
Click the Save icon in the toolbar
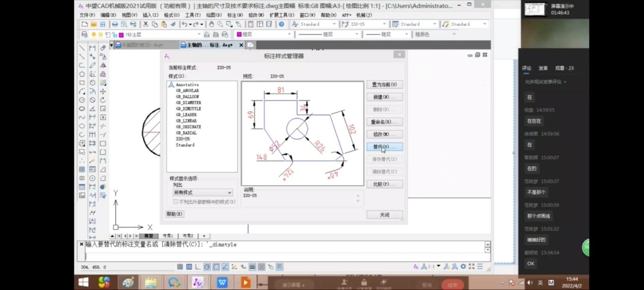click(103, 24)
